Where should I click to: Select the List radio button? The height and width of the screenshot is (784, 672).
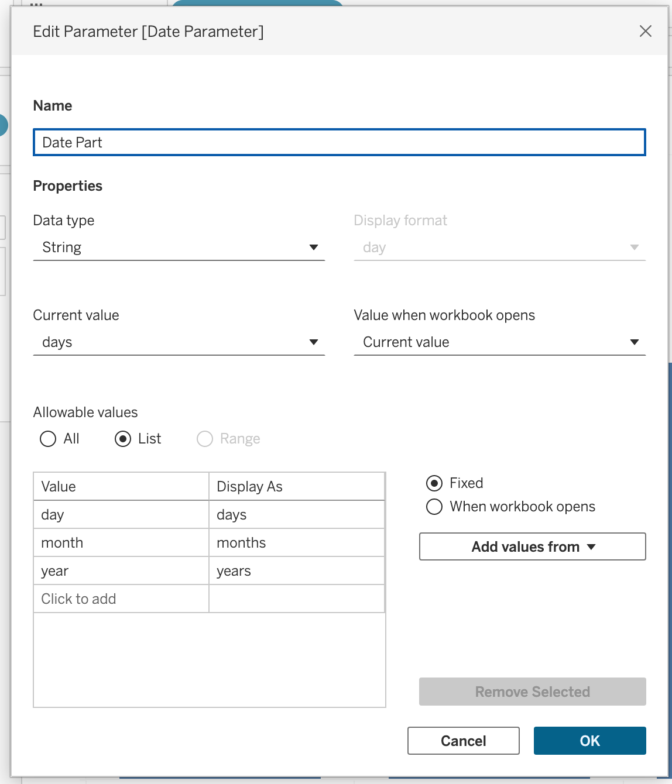(123, 439)
